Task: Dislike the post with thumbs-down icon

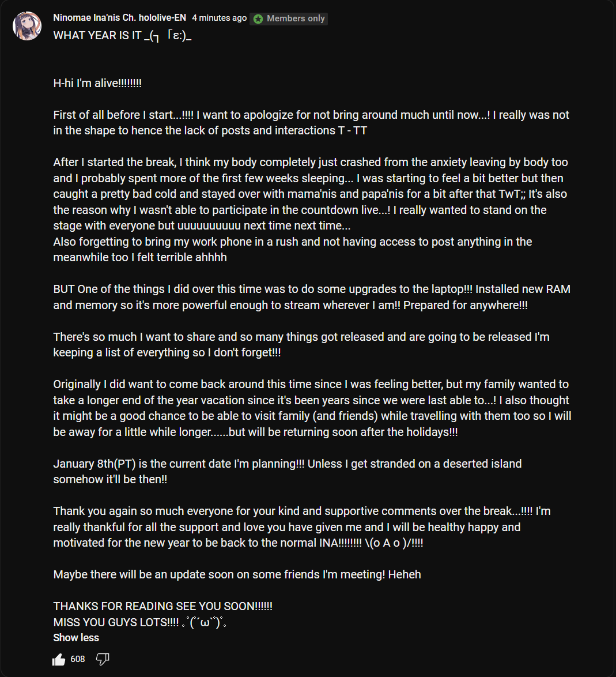Action: point(102,659)
